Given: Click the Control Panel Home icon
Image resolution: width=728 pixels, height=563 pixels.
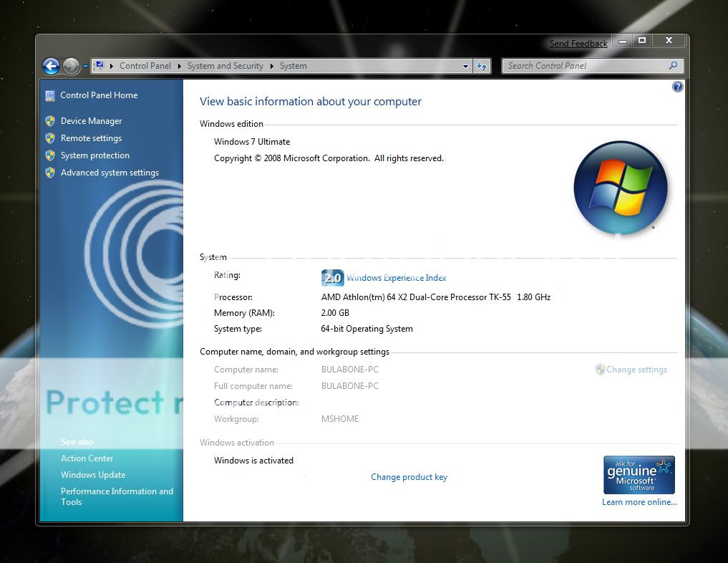Looking at the screenshot, I should coord(50,95).
